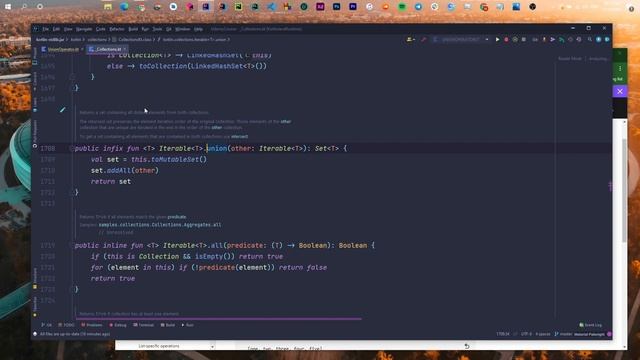The width and height of the screenshot is (640, 360).
Task: Open the File menu
Action: (45, 29)
